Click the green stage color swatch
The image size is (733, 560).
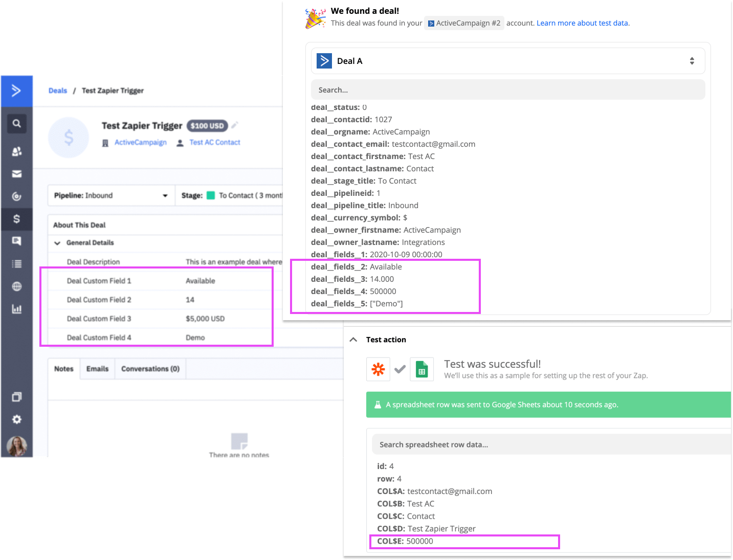[211, 195]
